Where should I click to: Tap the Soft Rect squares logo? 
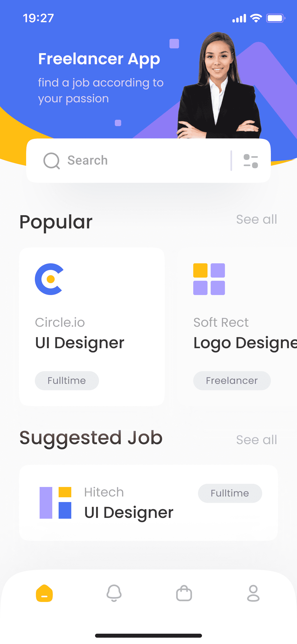(209, 279)
